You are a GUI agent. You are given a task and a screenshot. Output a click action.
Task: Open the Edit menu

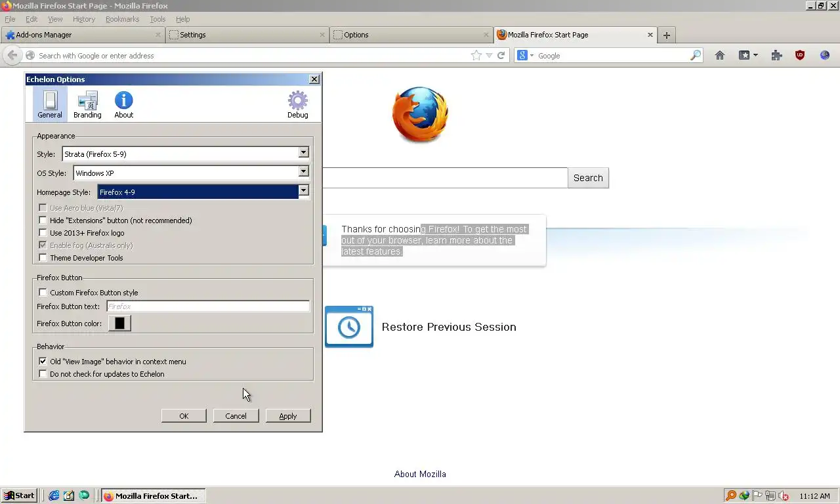31,19
